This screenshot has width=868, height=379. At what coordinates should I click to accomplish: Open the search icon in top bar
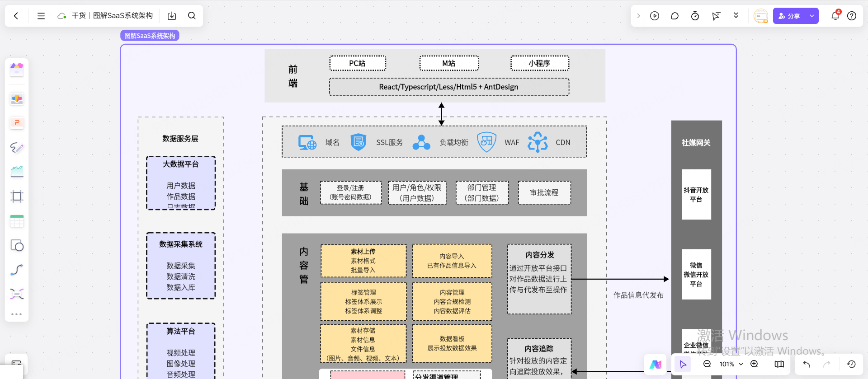click(x=192, y=16)
